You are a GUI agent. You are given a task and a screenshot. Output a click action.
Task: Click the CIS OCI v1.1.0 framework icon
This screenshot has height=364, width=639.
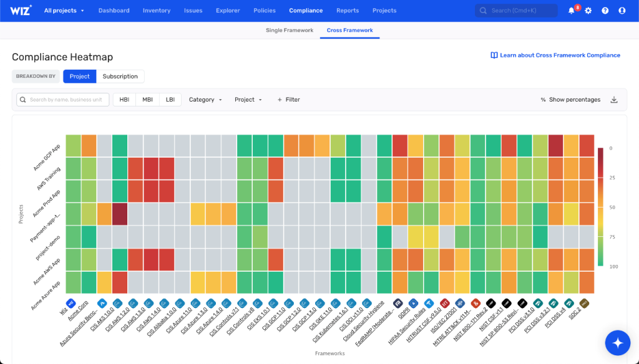(x=366, y=304)
